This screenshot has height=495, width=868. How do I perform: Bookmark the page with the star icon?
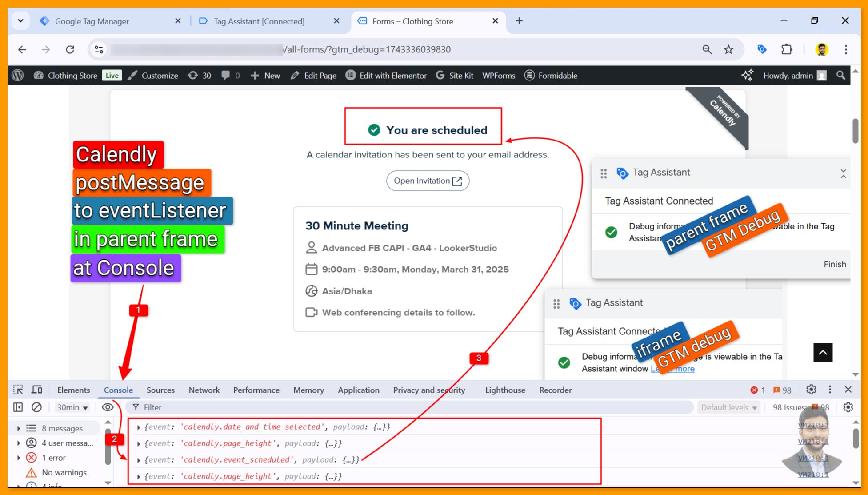coord(728,49)
